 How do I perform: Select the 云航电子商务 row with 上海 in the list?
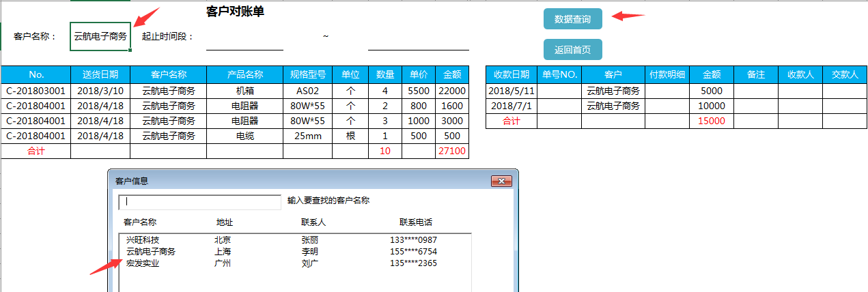294,252
